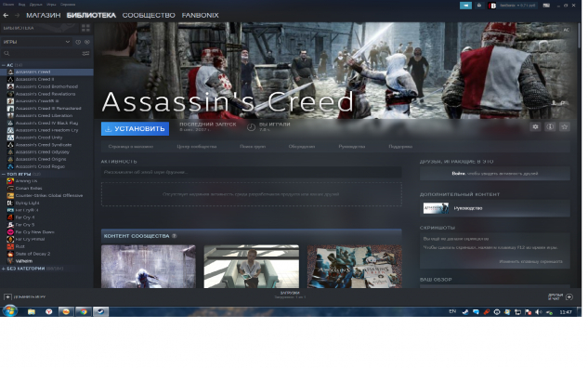Open the ИГРЫ library type dropdown
The height and width of the screenshot is (368, 588).
coord(36,42)
